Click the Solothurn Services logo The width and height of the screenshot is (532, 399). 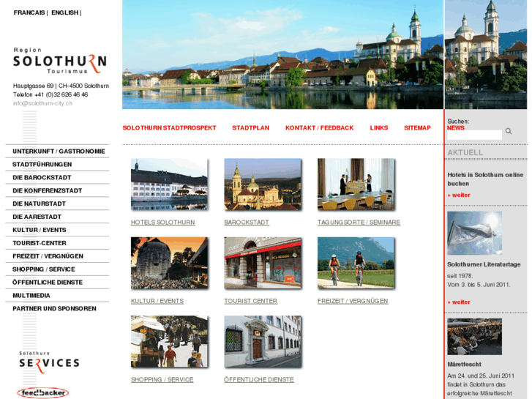[49, 362]
